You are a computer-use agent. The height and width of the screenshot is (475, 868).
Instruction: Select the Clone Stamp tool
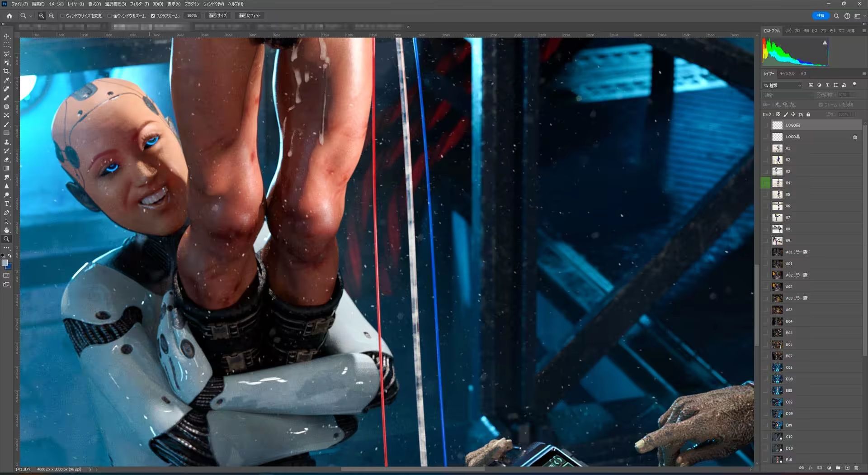pos(6,142)
